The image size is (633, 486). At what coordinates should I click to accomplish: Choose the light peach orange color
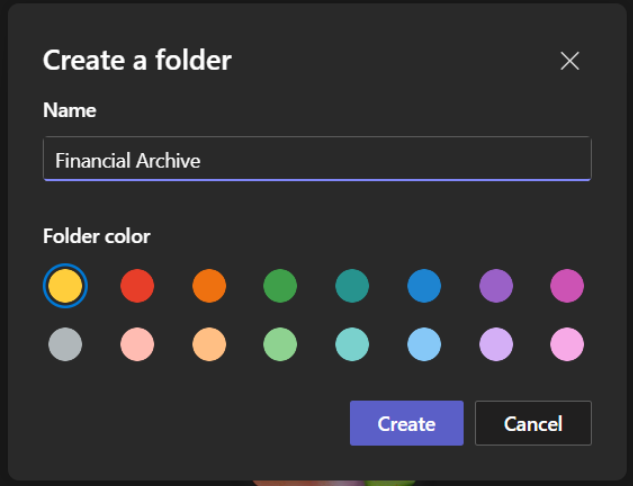[x=209, y=345]
